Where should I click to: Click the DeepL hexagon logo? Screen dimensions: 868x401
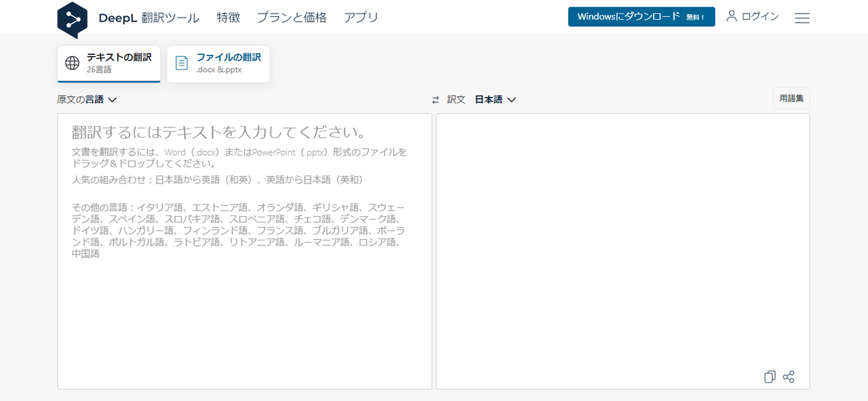pos(73,19)
